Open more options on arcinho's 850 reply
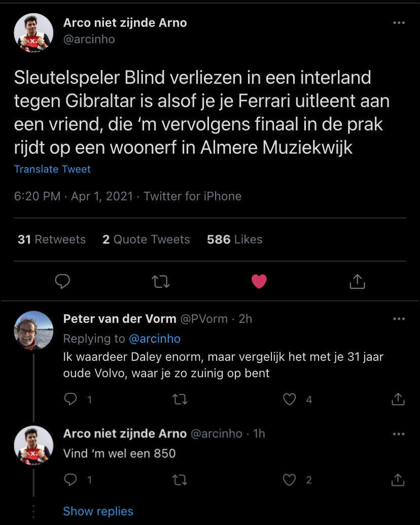Image resolution: width=420 pixels, height=525 pixels. (x=399, y=433)
